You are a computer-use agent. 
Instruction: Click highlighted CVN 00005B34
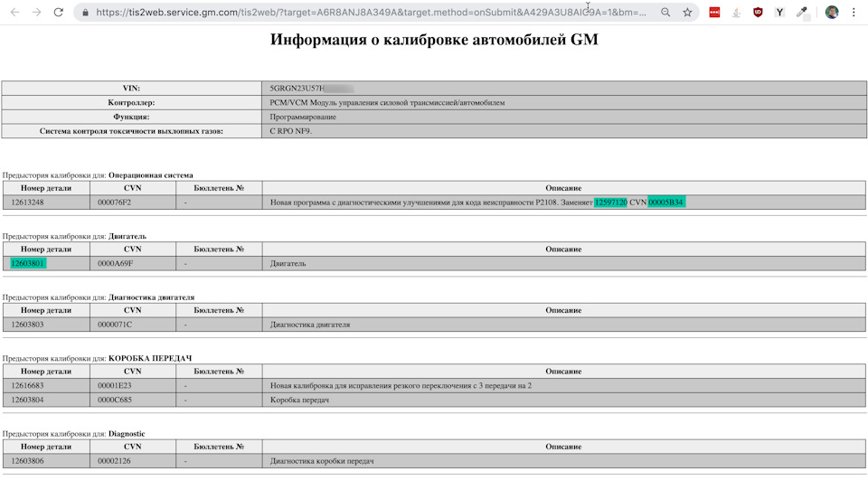(666, 203)
